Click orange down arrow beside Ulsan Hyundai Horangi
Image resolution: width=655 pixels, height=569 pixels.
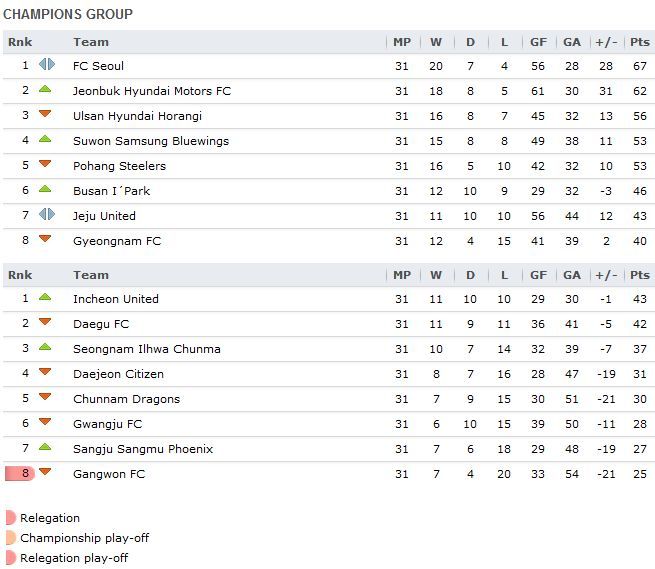point(45,114)
